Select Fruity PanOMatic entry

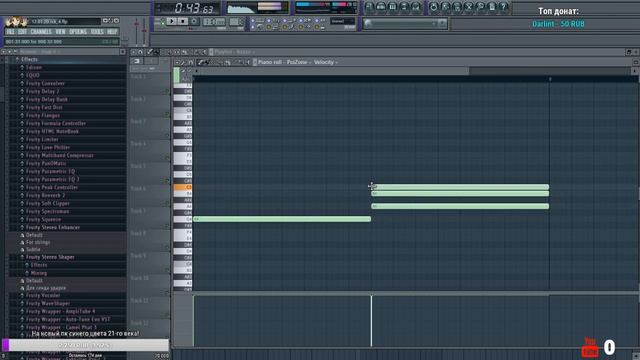[x=45, y=163]
